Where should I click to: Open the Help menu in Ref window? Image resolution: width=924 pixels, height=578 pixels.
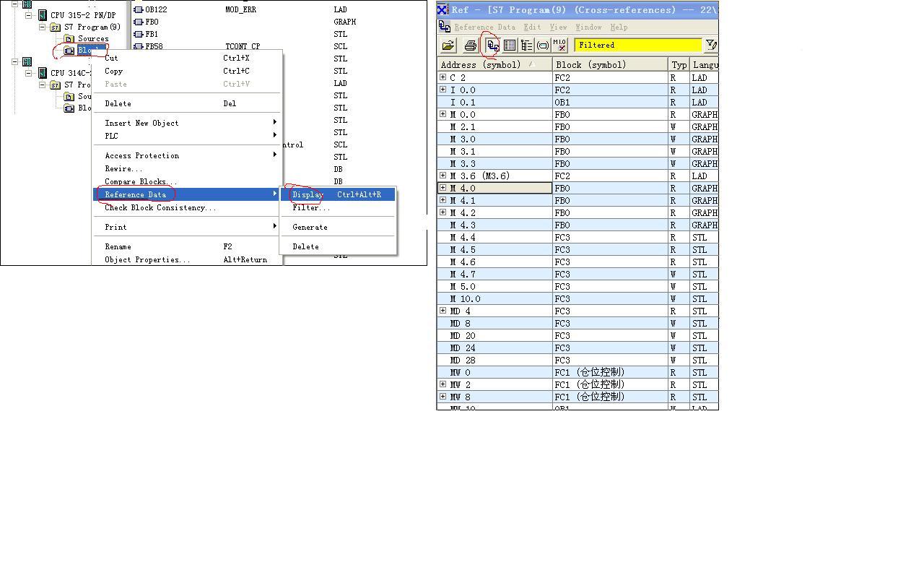coord(619,27)
